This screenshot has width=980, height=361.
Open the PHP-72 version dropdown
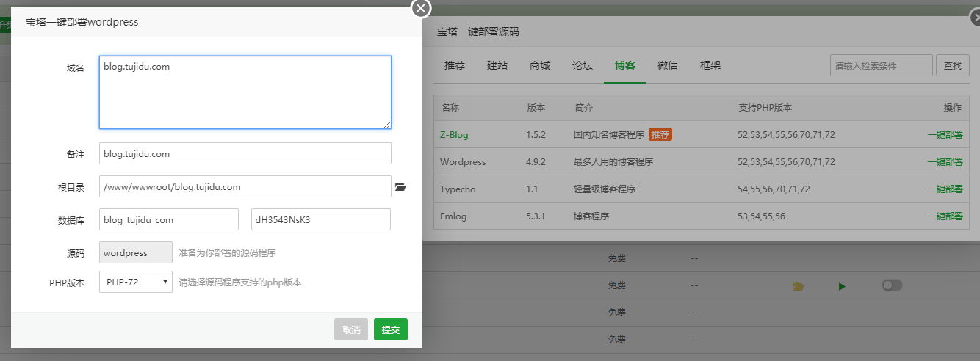(136, 282)
